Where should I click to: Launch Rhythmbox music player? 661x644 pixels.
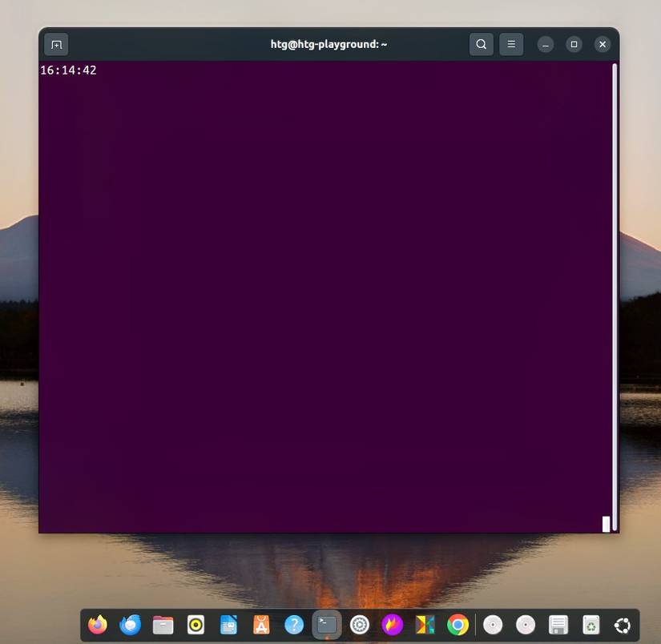pyautogui.click(x=195, y=625)
